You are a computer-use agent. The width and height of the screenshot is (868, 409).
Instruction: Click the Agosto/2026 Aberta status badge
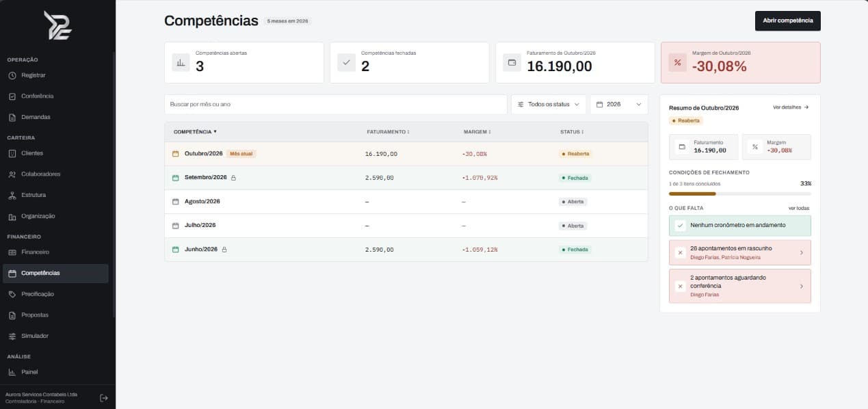(573, 202)
